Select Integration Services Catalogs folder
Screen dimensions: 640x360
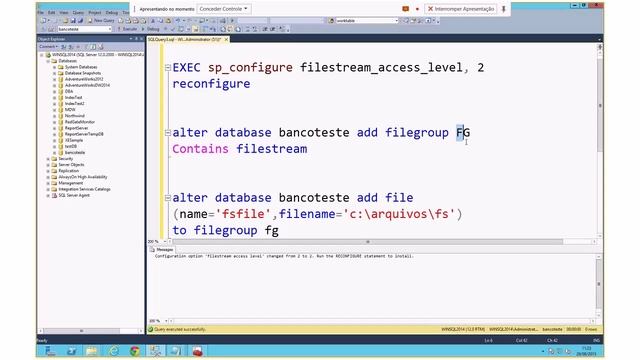coord(84,189)
